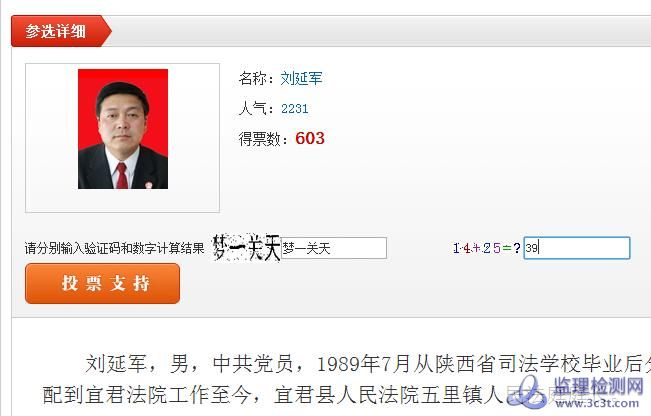Screen dimensions: 651x416
Task: Click the biography line mentioning 宜君法院
Action: (272, 395)
